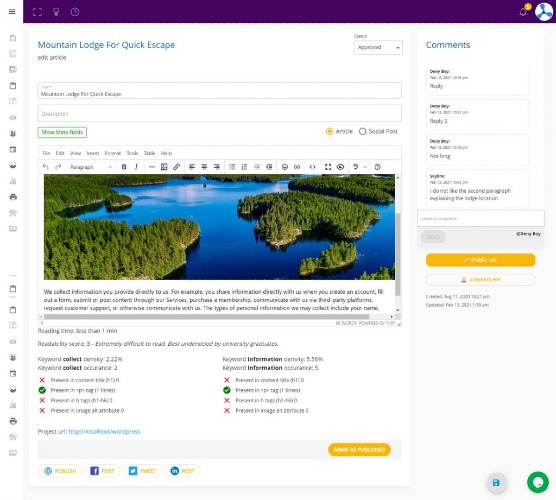Toggle editor fullscreen mode icon
Viewport: 556px width, 500px height.
328,167
